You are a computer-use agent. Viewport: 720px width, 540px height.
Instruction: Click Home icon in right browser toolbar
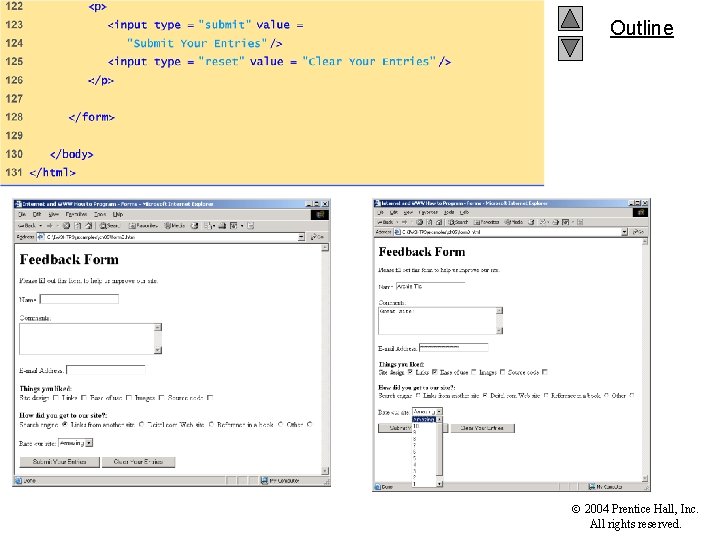point(439,222)
